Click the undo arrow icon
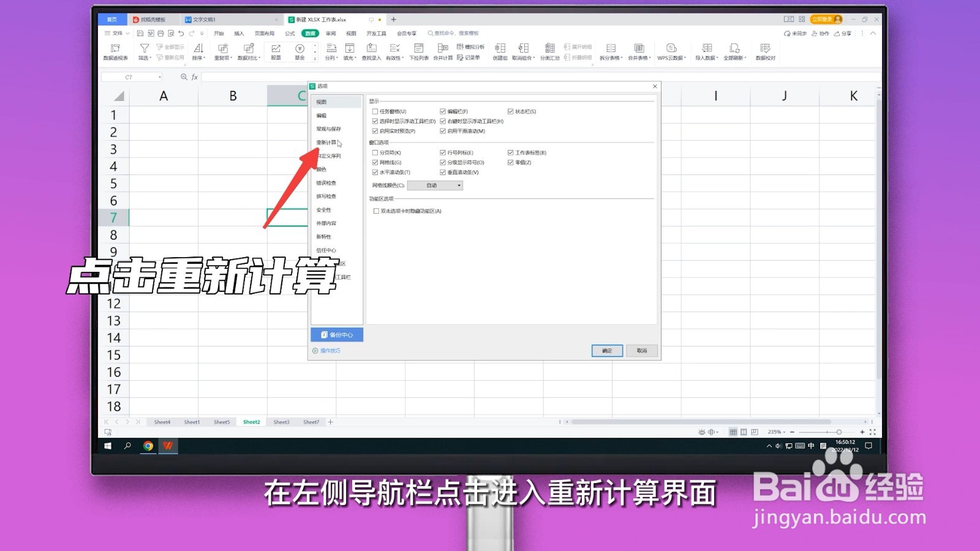Screen dimensions: 980x551 click(181, 33)
